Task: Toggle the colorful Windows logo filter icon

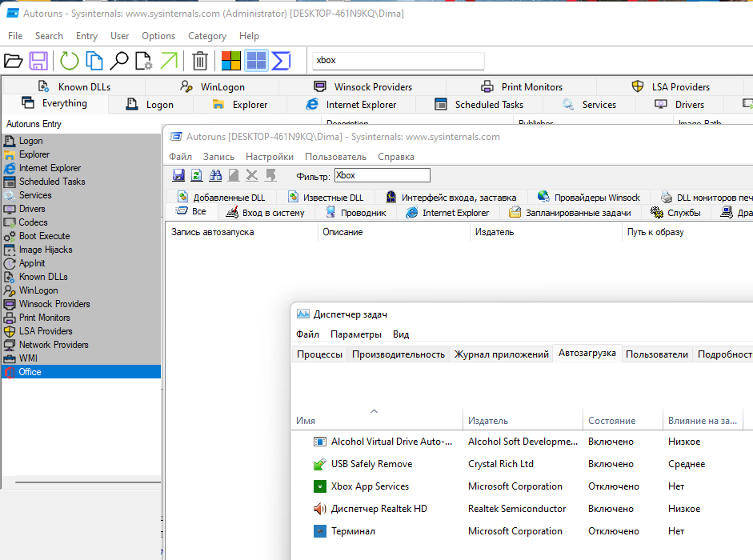Action: coord(231,61)
